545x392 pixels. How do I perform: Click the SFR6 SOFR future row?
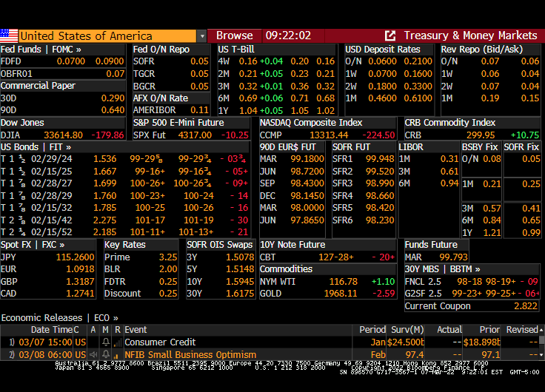tap(364, 220)
